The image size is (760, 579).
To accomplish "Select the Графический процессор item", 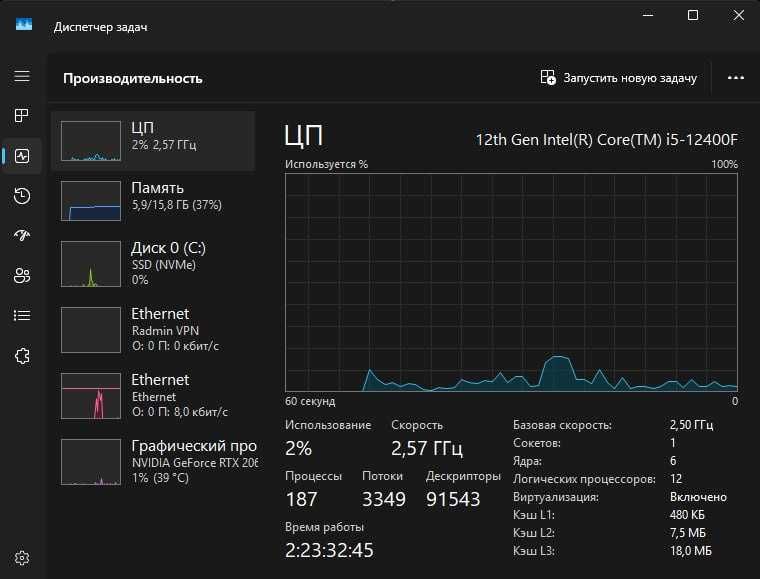I will pos(153,462).
